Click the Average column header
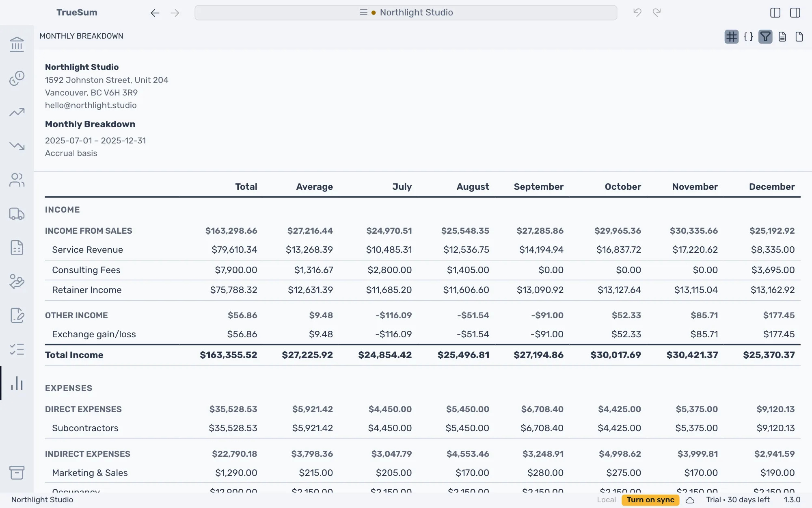Viewport: 812px width, 508px height. (x=314, y=187)
